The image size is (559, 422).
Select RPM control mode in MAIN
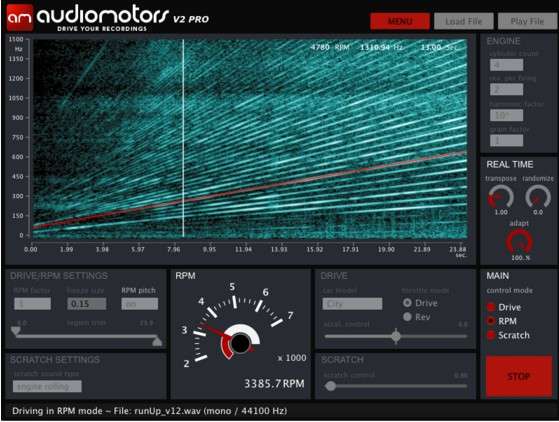[492, 321]
